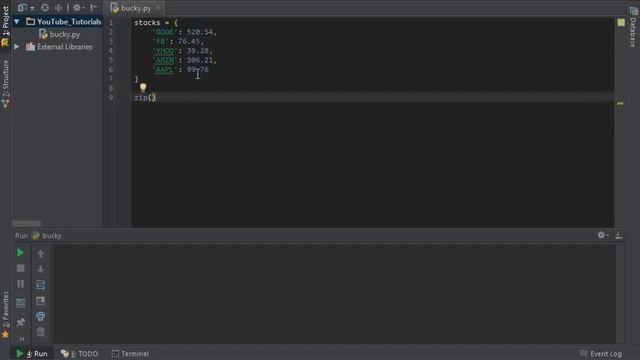Open the view mode dropdown arrow

[32, 8]
